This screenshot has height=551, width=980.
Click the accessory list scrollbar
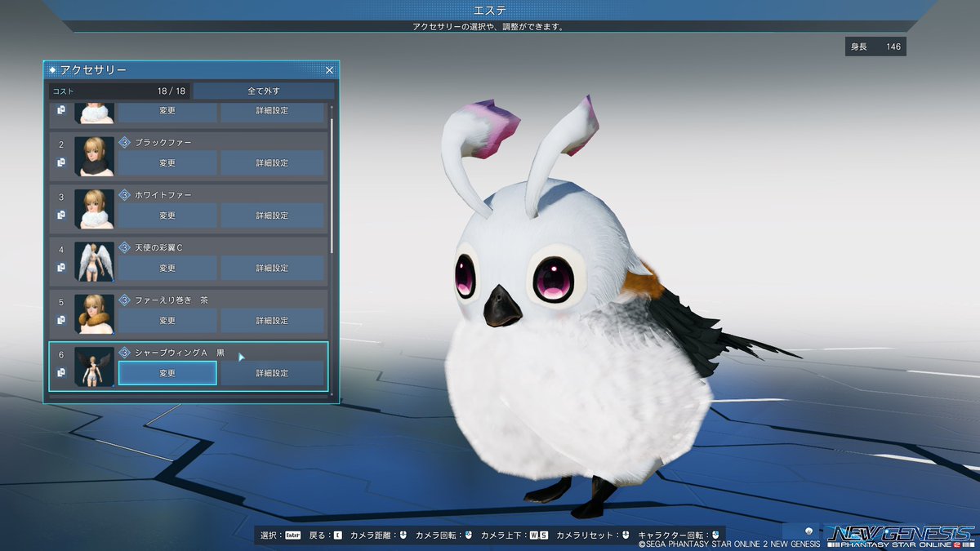coord(332,186)
